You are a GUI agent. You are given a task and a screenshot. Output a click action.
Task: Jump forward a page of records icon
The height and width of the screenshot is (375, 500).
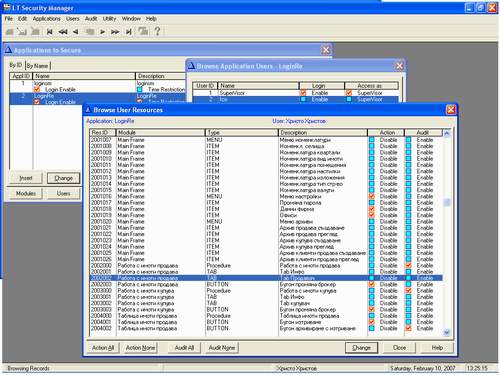pyautogui.click(x=115, y=32)
